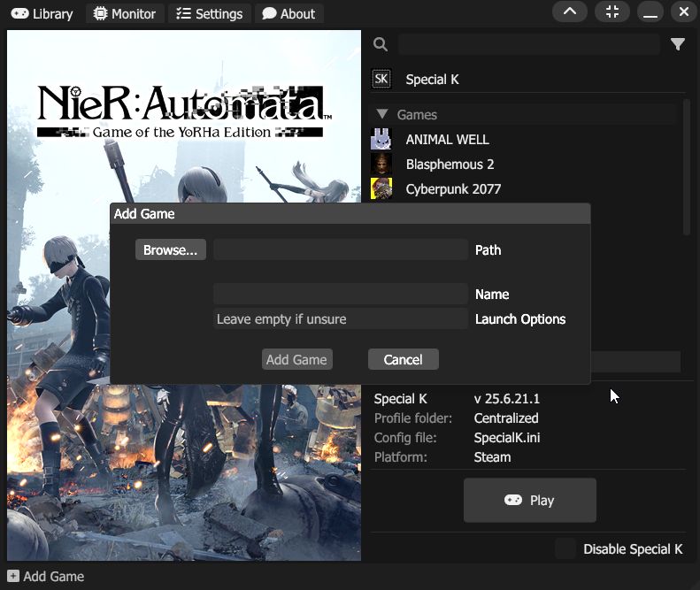700x590 pixels.
Task: Click the Play button
Action: 530,501
